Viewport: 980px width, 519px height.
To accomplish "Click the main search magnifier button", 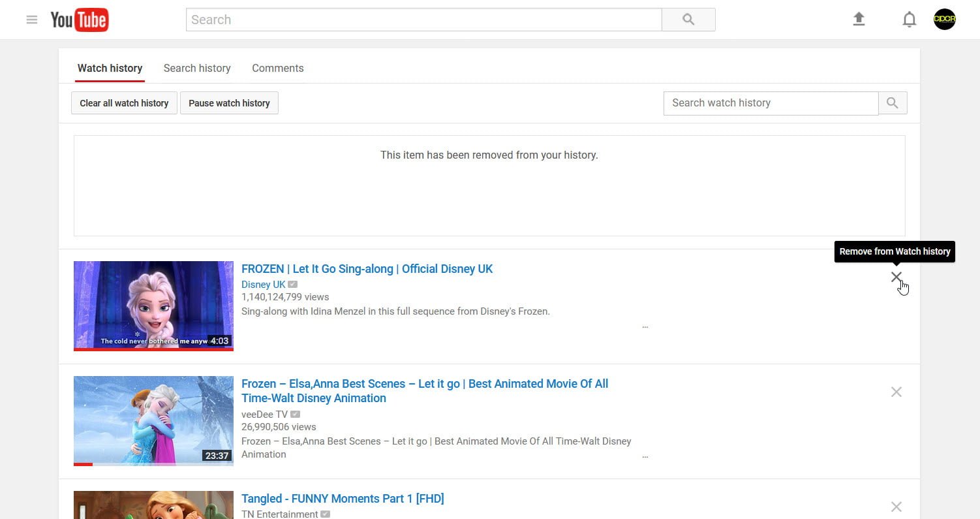I will click(x=688, y=20).
